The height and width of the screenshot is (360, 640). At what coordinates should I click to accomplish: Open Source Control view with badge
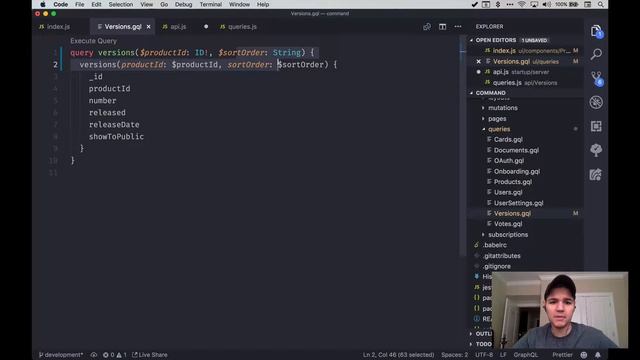coord(596,78)
